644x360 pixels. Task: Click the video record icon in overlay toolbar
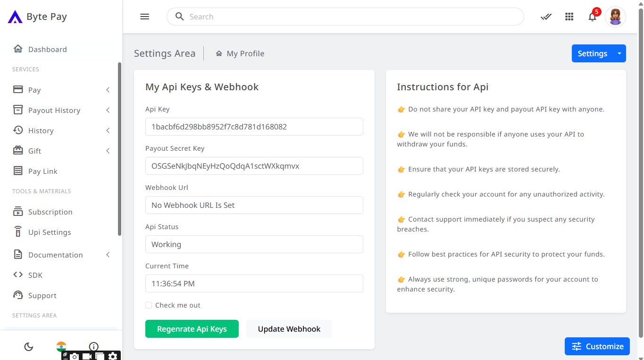pyautogui.click(x=87, y=356)
